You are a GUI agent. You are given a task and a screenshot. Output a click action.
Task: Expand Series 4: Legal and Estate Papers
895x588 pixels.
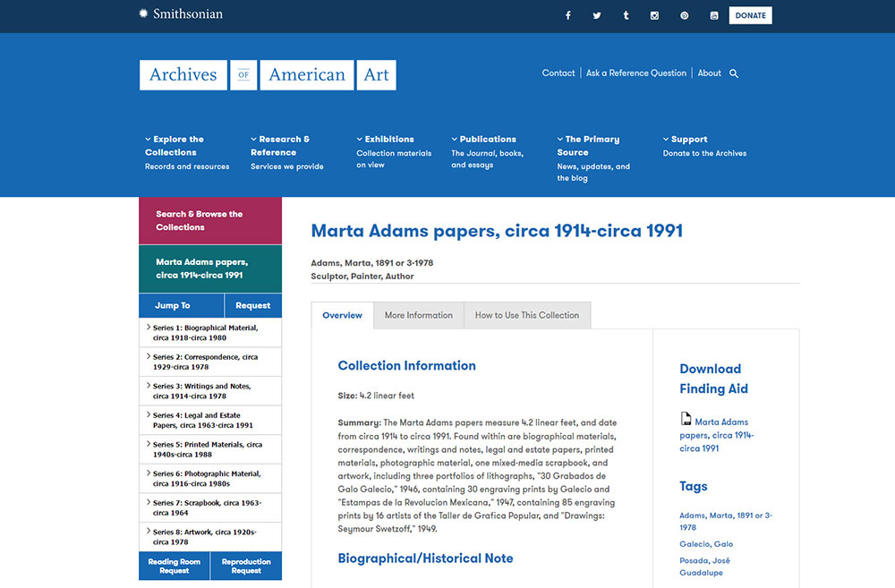[x=210, y=420]
